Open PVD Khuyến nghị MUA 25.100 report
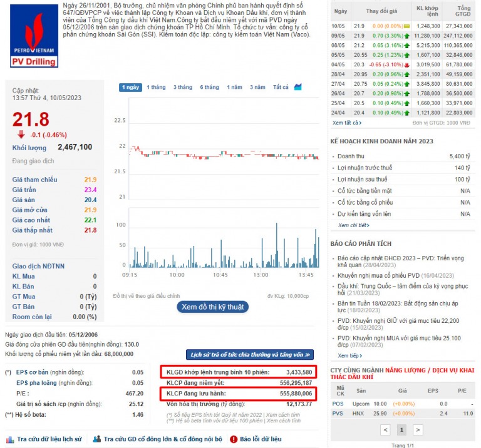 (399, 342)
